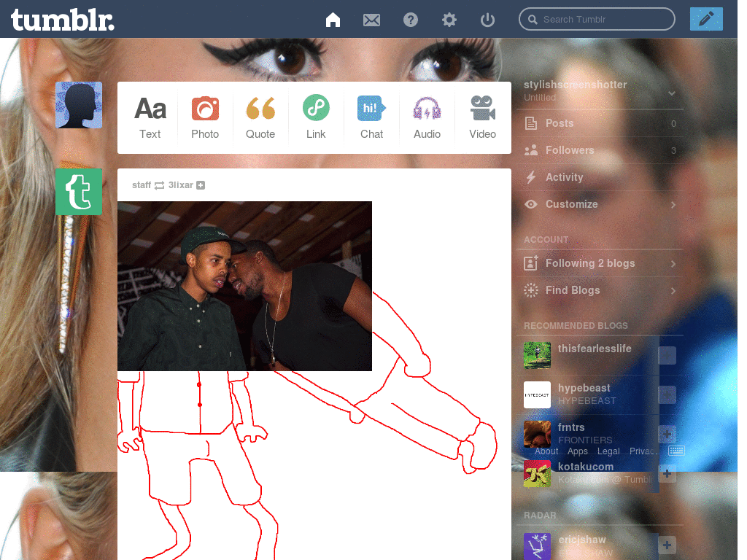Open the frntrs recommended blog

571,427
